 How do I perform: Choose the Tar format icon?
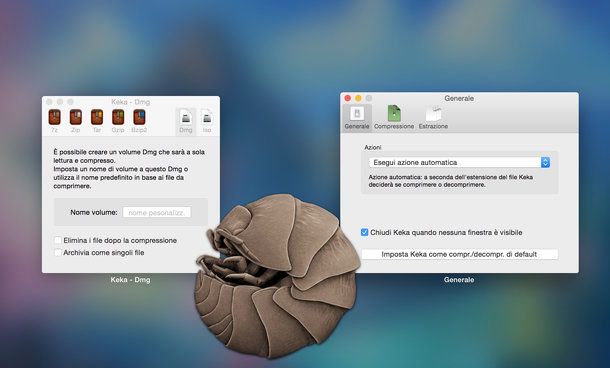(97, 121)
